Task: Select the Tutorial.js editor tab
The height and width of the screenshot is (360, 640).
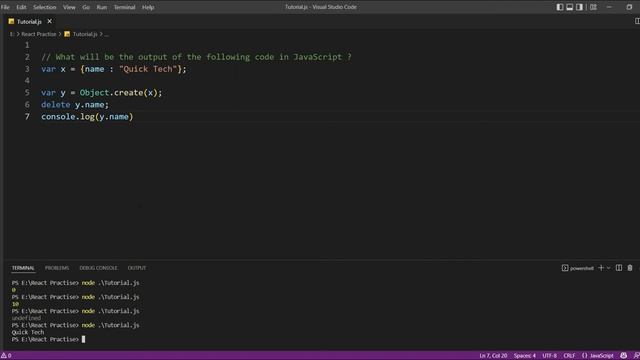Action: point(29,21)
